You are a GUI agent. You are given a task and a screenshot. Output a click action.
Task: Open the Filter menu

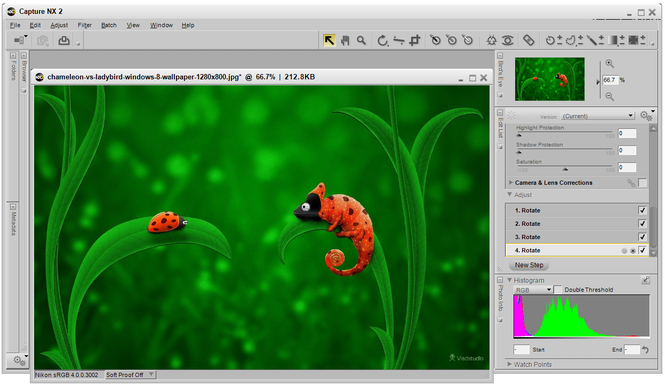click(x=84, y=25)
